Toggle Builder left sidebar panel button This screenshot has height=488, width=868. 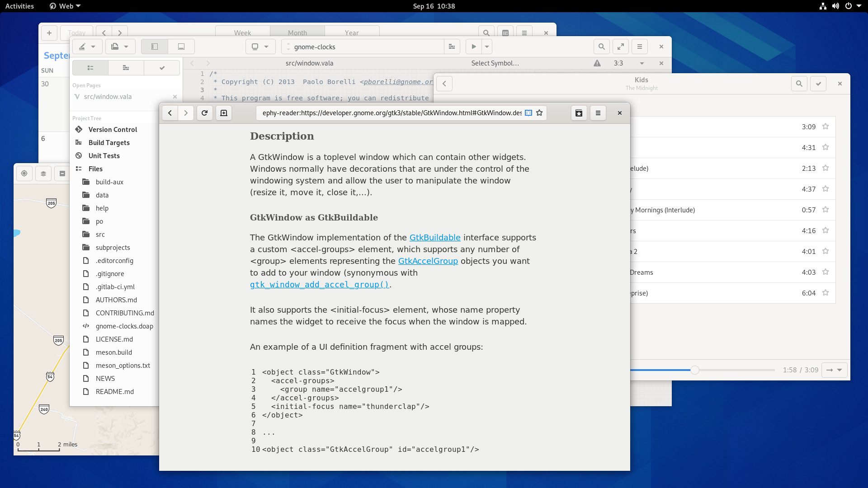tap(155, 47)
